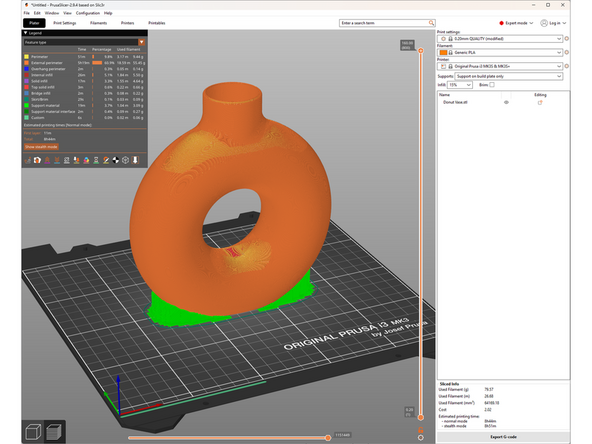Expand the Expert mode chevron
Viewport: 592px width, 444px height.
tap(531, 23)
